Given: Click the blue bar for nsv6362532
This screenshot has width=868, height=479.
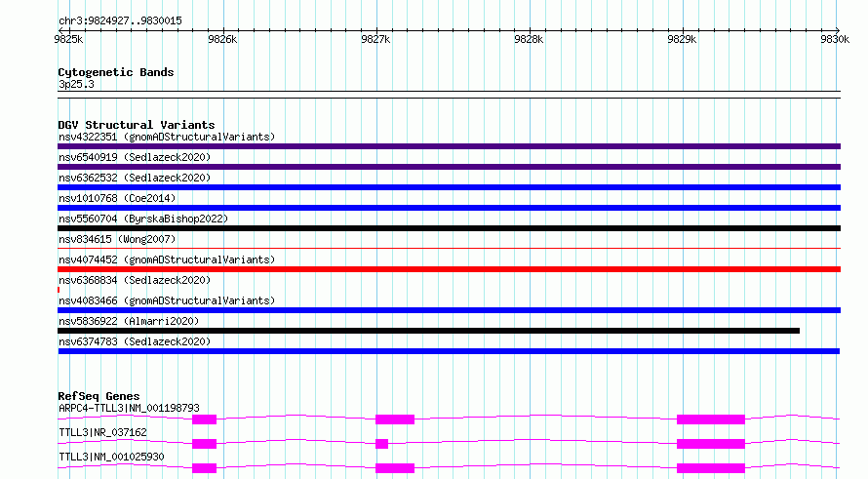Looking at the screenshot, I should [449, 187].
